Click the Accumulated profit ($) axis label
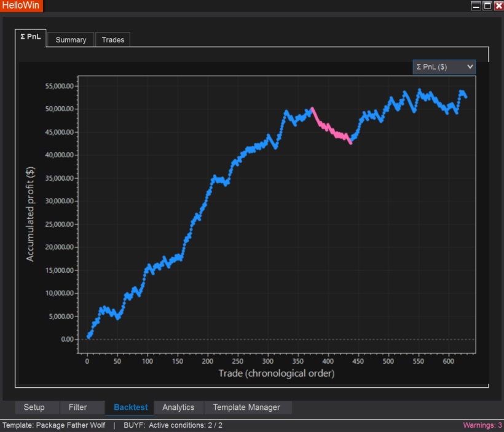 click(x=30, y=214)
